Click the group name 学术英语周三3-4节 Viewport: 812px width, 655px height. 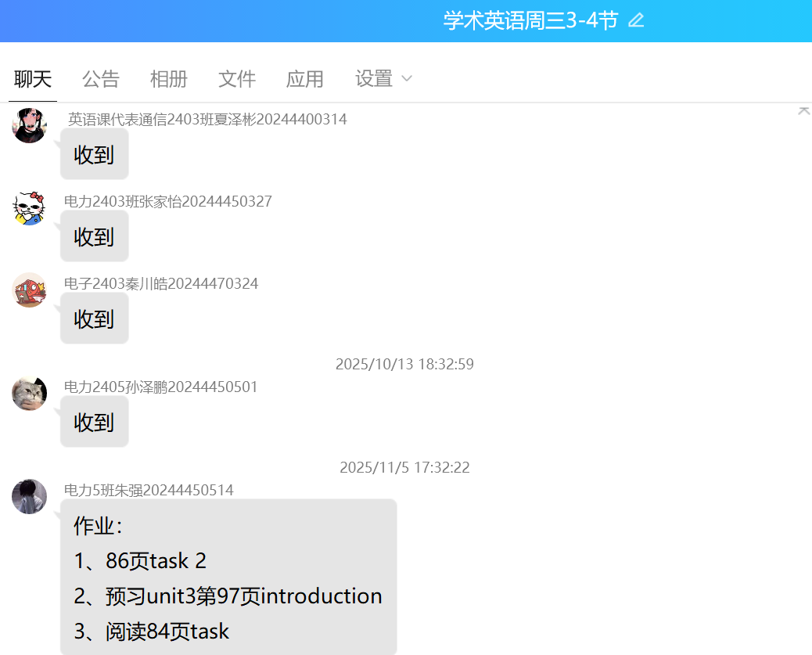pos(530,21)
